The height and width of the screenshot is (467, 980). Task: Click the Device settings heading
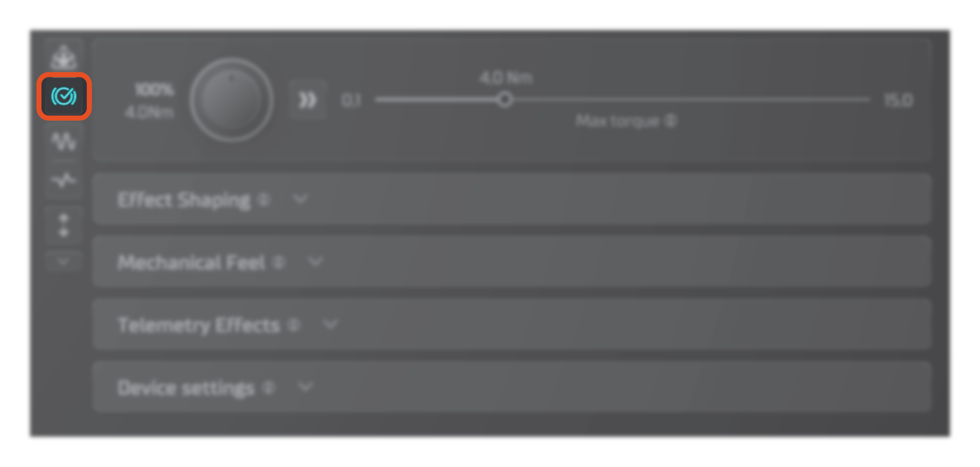pos(186,388)
